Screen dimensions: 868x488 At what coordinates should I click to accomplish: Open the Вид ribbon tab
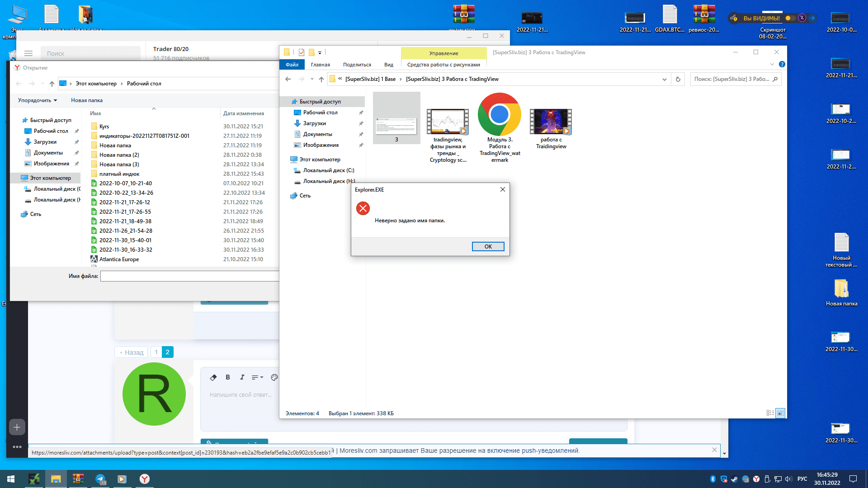click(388, 65)
